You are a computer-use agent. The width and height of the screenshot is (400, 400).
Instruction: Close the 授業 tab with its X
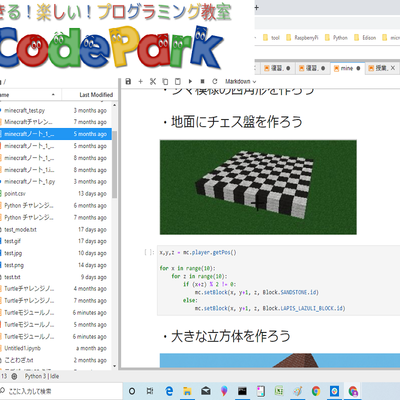click(x=393, y=68)
